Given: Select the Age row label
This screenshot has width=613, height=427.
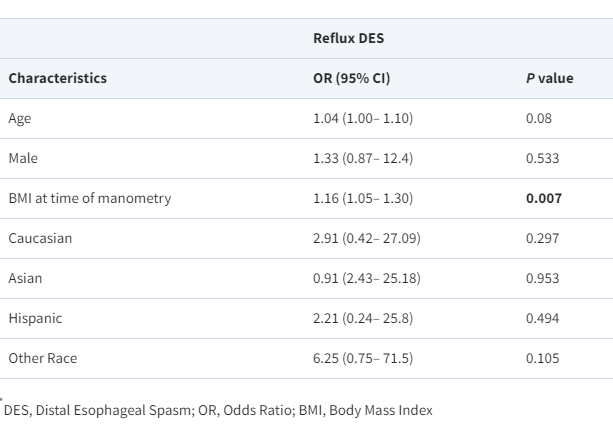Looking at the screenshot, I should pyautogui.click(x=19, y=118).
